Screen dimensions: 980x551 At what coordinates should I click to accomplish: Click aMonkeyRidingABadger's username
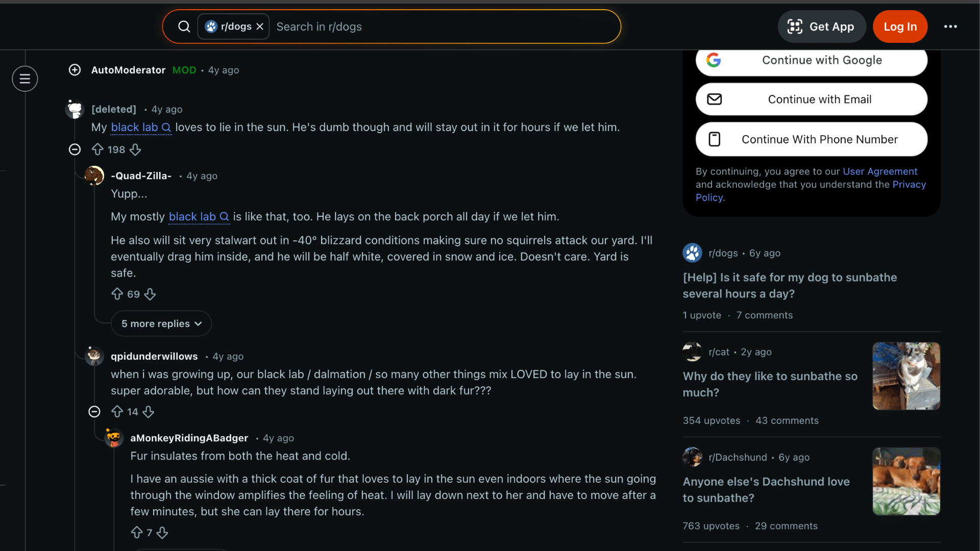coord(189,438)
